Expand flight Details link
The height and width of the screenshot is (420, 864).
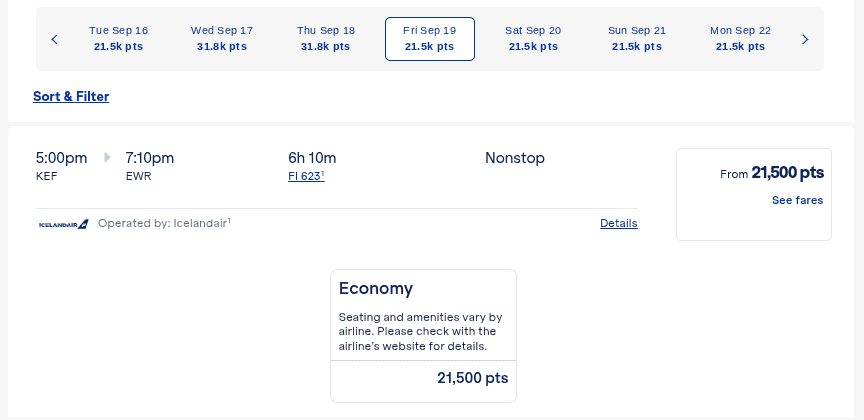click(618, 223)
